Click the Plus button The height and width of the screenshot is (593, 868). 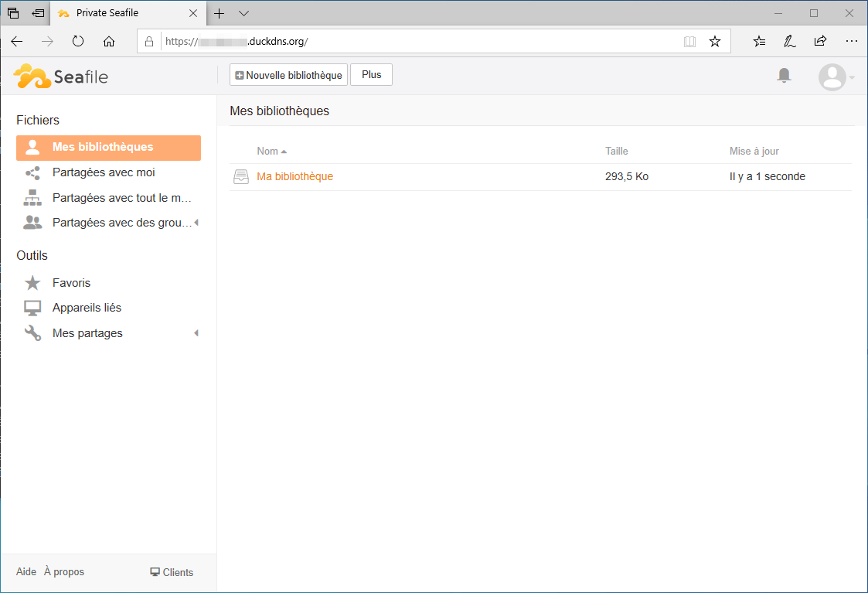point(372,75)
